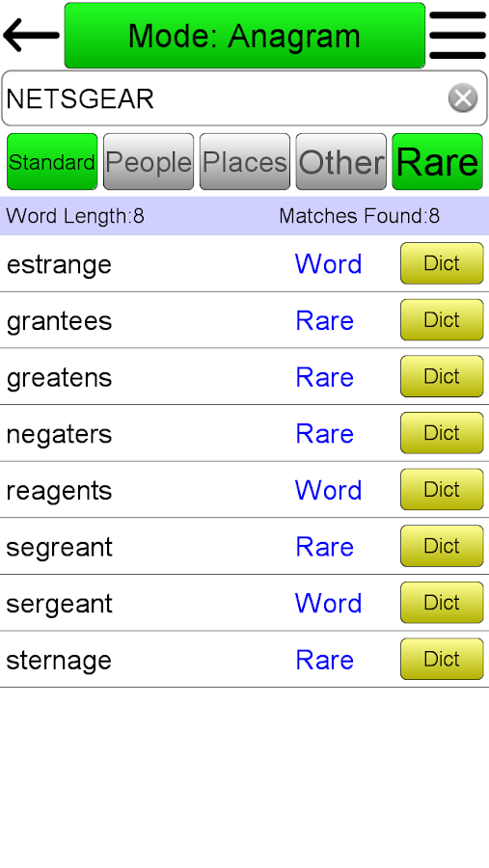
Task: Open Dict for sergeant
Action: (442, 602)
